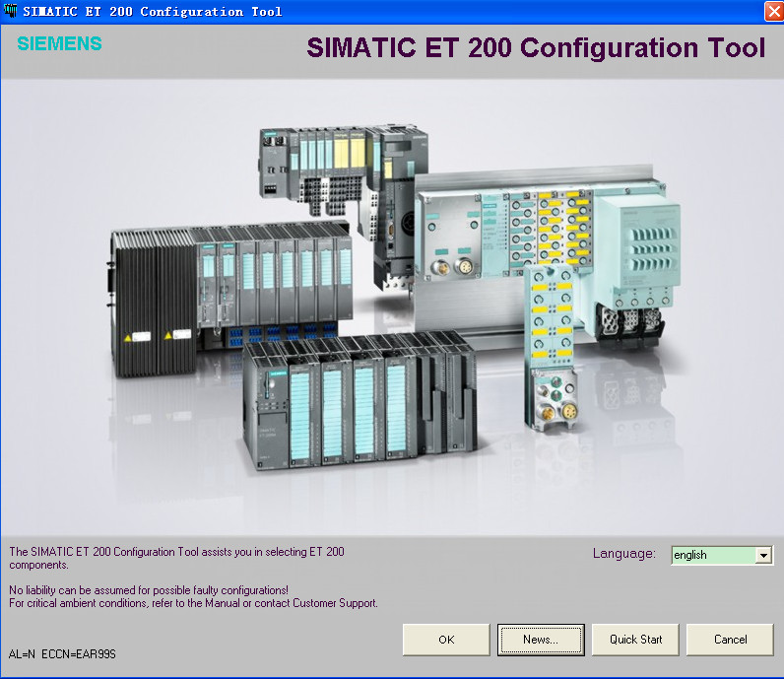Open the News... dialog

[x=541, y=640]
